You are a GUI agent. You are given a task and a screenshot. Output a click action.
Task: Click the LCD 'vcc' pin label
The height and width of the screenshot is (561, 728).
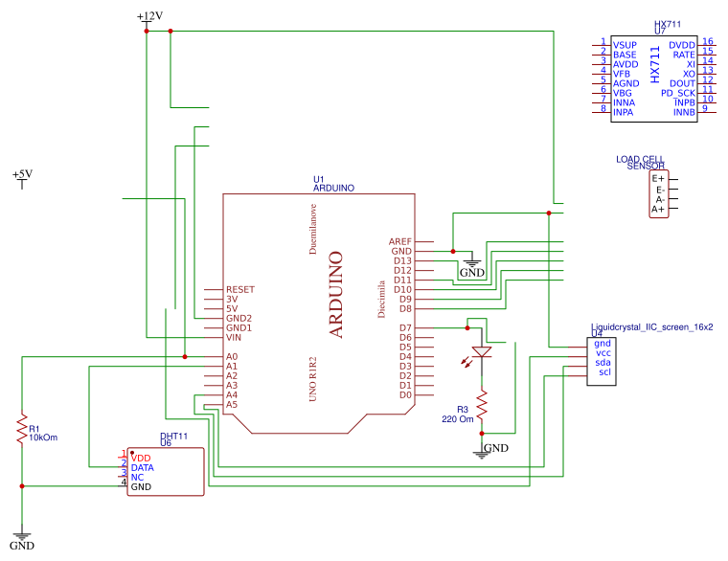click(603, 353)
